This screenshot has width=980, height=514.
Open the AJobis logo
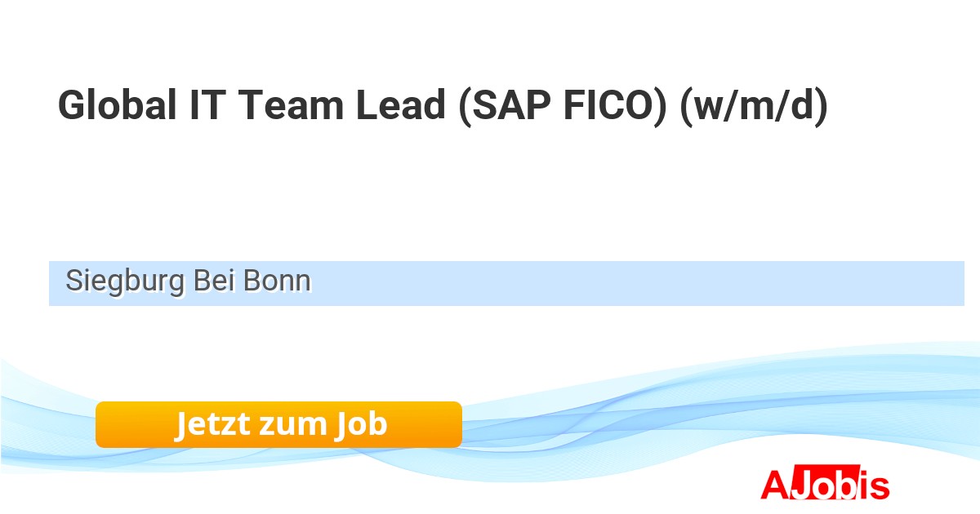pos(824,485)
